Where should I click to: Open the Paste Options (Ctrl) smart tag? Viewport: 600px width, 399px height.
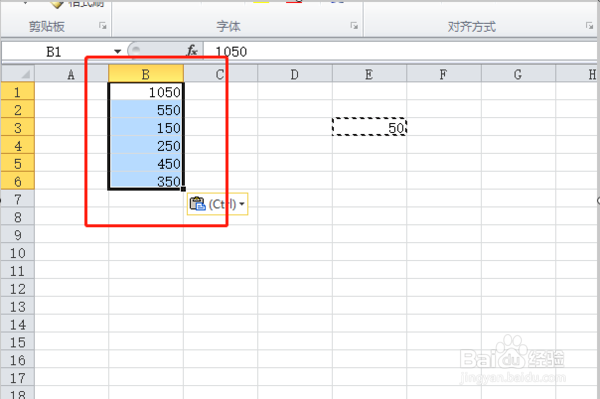[x=217, y=204]
